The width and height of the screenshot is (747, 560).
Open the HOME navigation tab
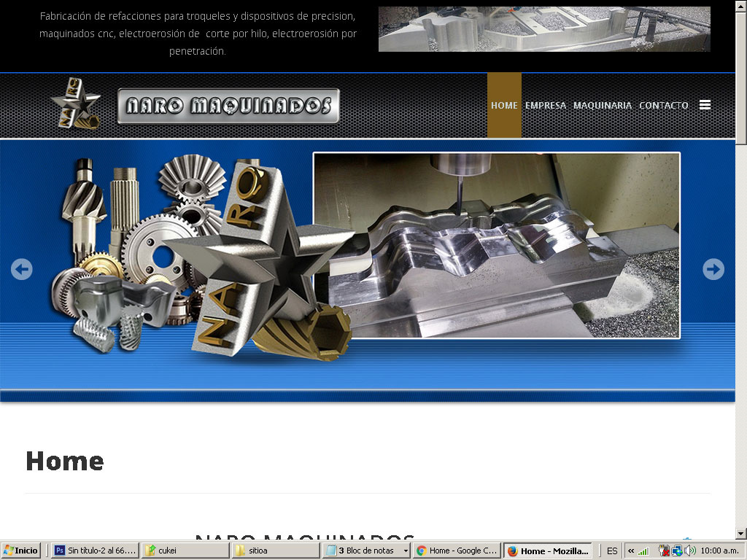pyautogui.click(x=504, y=105)
